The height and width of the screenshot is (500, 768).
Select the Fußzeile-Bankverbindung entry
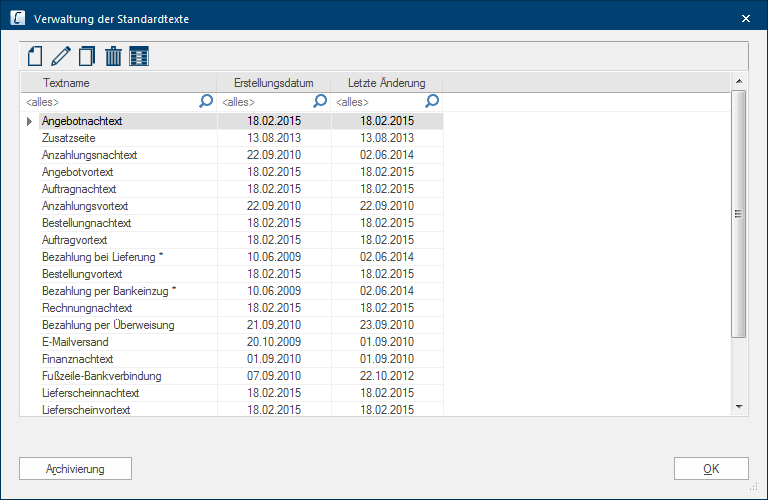click(101, 376)
